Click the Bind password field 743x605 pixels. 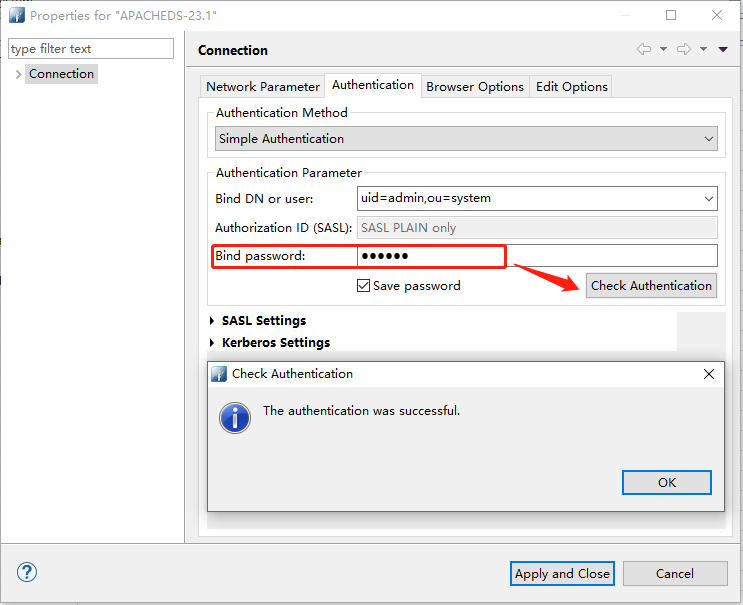click(x=536, y=256)
